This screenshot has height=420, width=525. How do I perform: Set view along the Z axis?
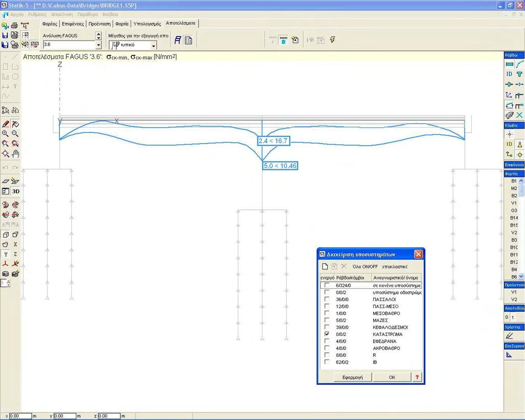tap(15, 254)
